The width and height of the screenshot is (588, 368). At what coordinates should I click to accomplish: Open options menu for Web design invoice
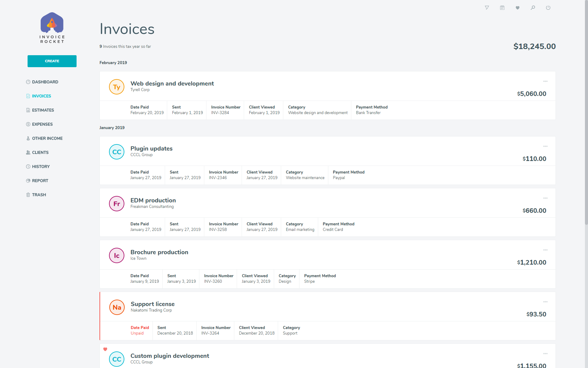[x=545, y=81]
